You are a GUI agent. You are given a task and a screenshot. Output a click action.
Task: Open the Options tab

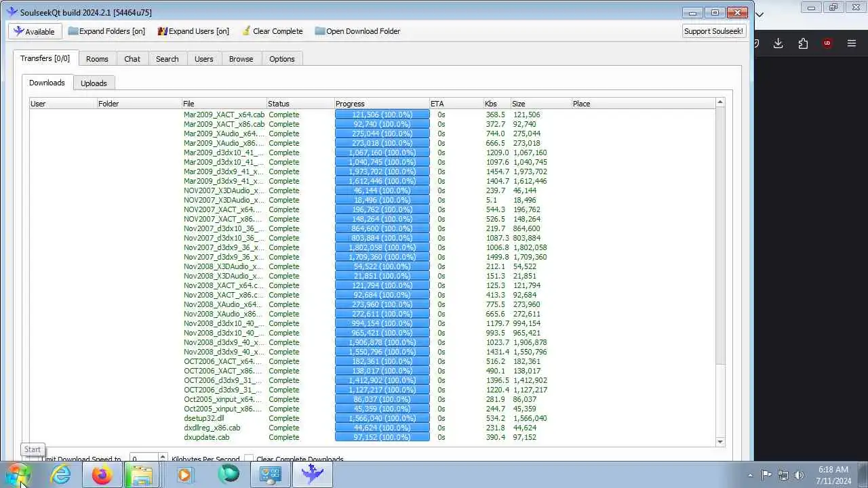coord(281,59)
